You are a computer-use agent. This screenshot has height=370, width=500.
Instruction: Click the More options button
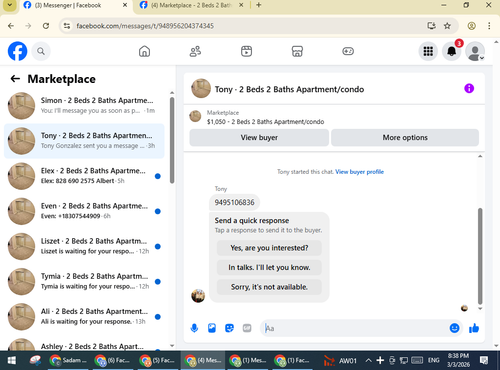click(405, 138)
